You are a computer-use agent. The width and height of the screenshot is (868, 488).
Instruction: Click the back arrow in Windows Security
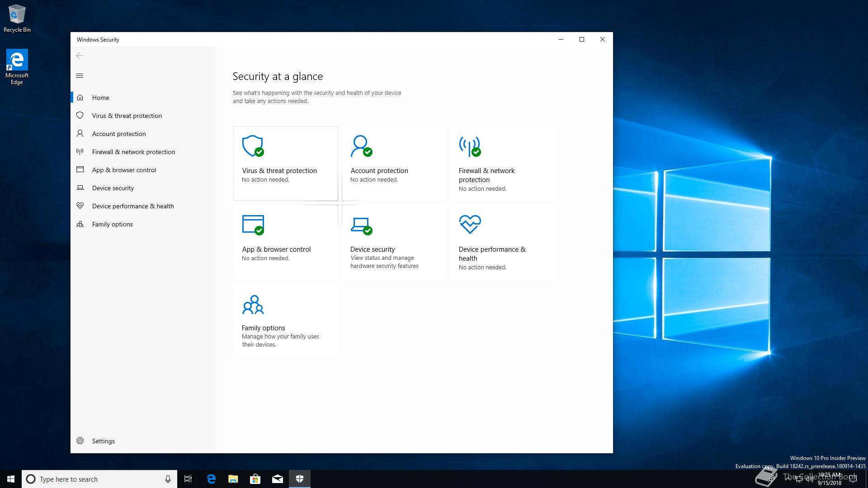[x=80, y=56]
